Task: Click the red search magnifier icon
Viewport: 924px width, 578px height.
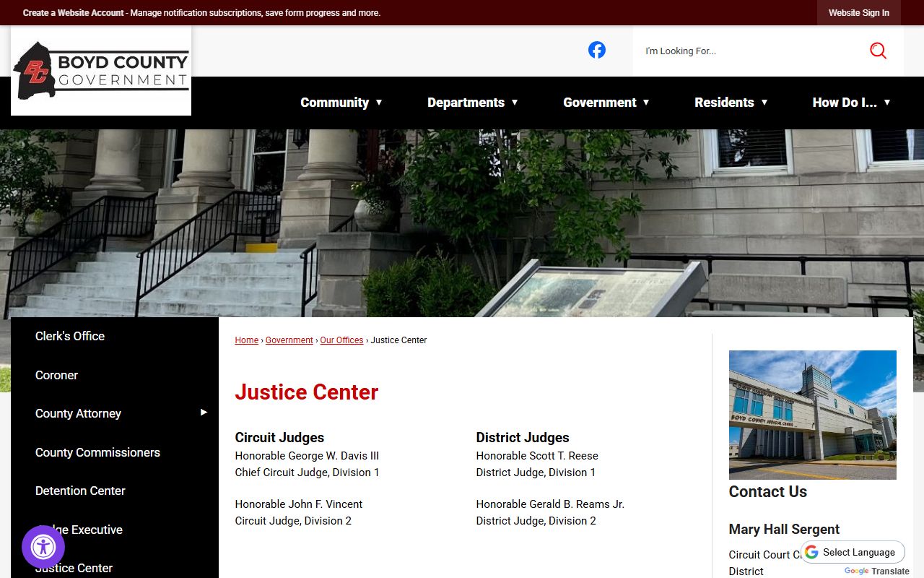Action: pyautogui.click(x=878, y=51)
